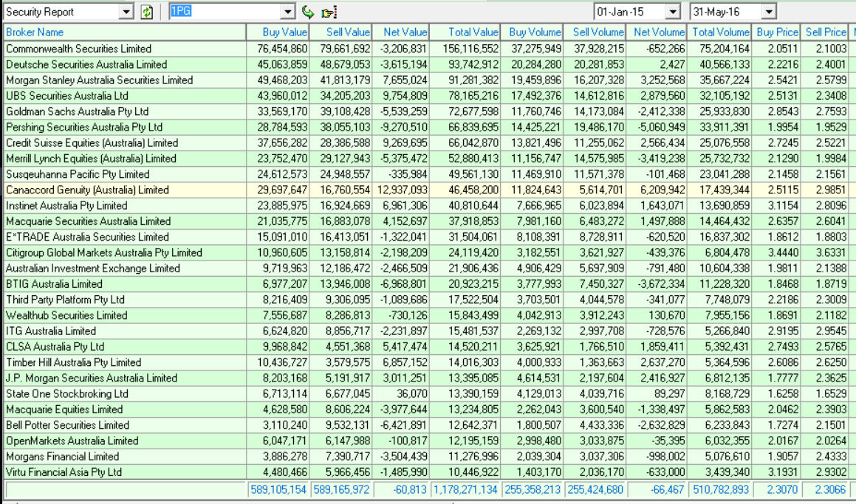Select the Commonwealth Securities Limited row name
The width and height of the screenshot is (856, 504).
[x=78, y=49]
